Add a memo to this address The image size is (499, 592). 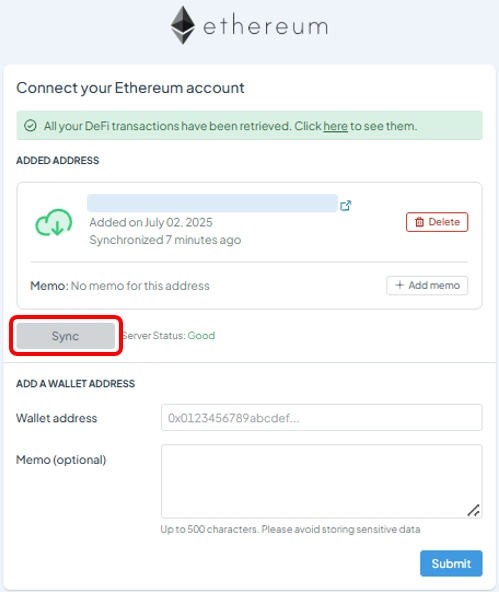[x=427, y=285]
